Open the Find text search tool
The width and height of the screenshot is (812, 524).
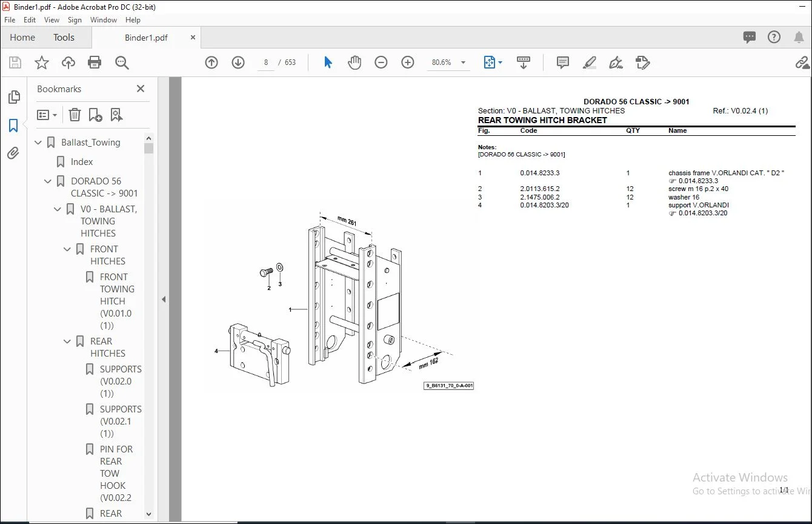[122, 62]
